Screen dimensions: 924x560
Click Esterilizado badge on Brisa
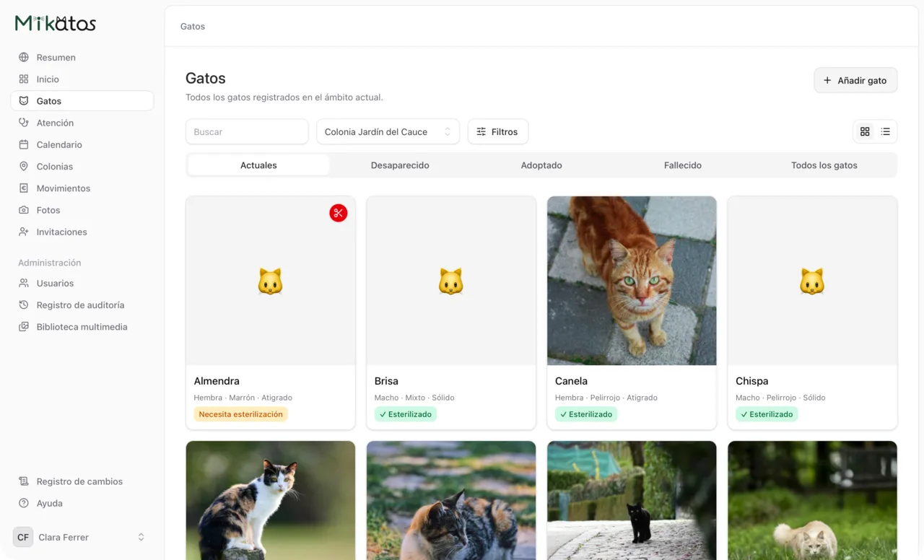406,414
